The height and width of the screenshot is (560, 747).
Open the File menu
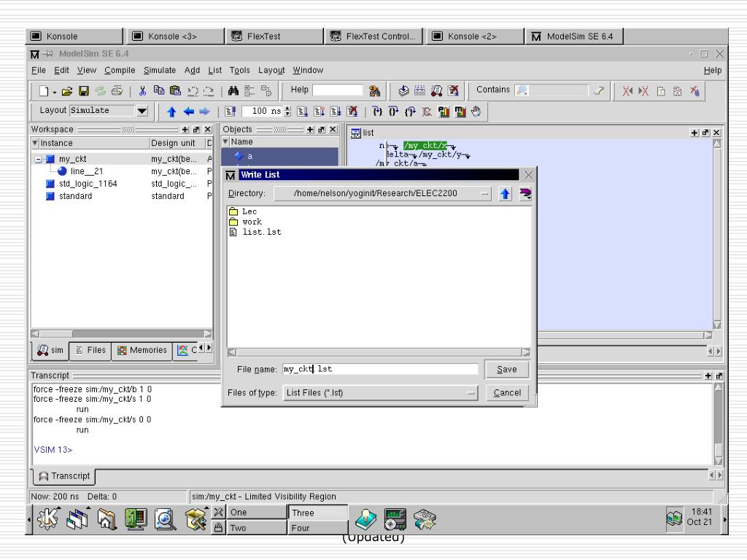click(39, 71)
